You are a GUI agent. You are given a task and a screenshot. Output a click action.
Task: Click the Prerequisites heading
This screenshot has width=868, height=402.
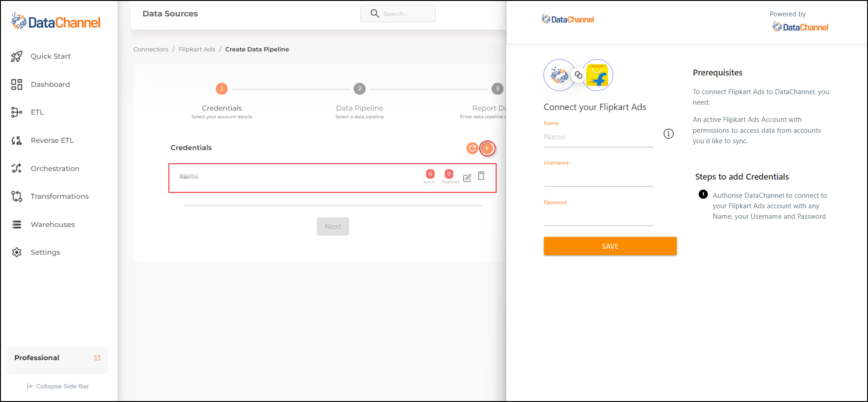point(717,73)
